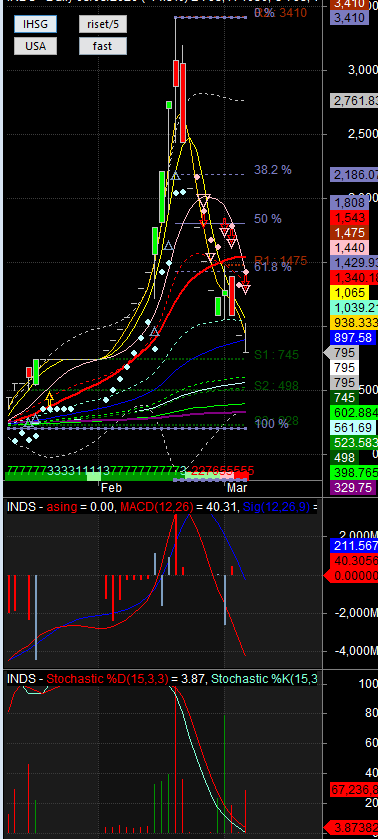Select the 602.884 price label
The height and width of the screenshot is (839, 378).
[354, 413]
